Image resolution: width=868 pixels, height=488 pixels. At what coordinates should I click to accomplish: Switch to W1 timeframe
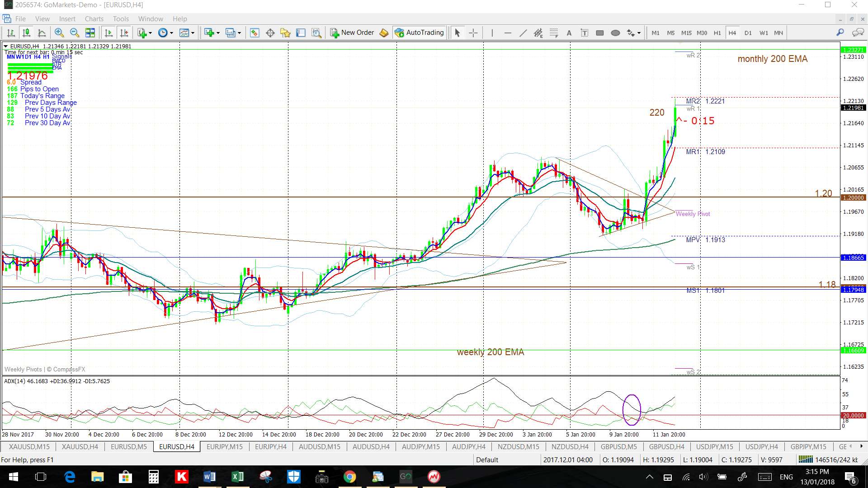[x=764, y=33]
